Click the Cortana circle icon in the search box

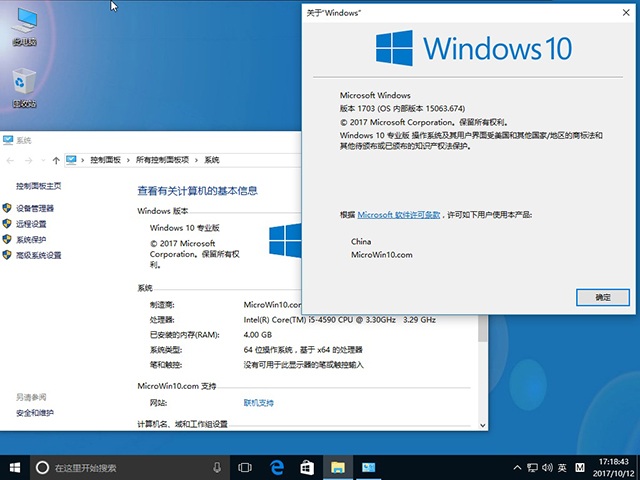point(42,468)
